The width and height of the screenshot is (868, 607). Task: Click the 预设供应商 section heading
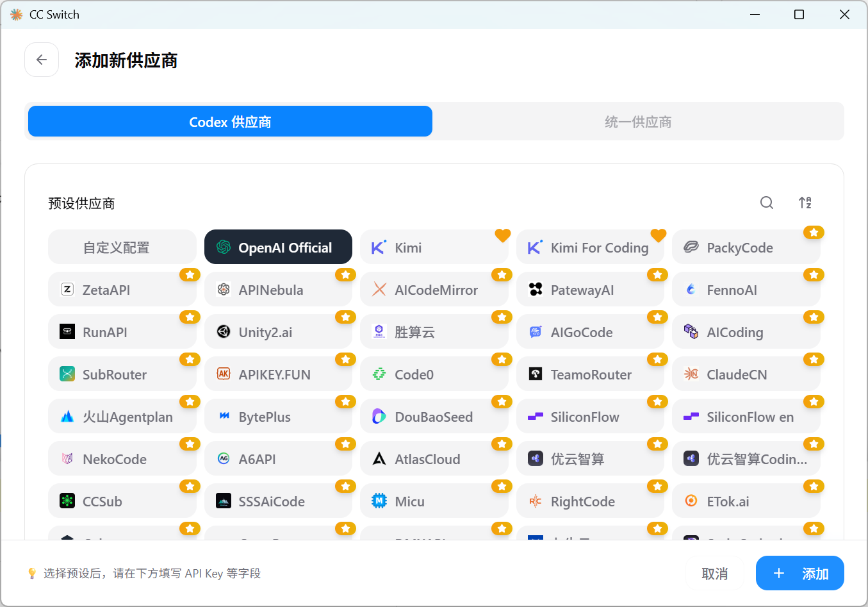pos(81,203)
